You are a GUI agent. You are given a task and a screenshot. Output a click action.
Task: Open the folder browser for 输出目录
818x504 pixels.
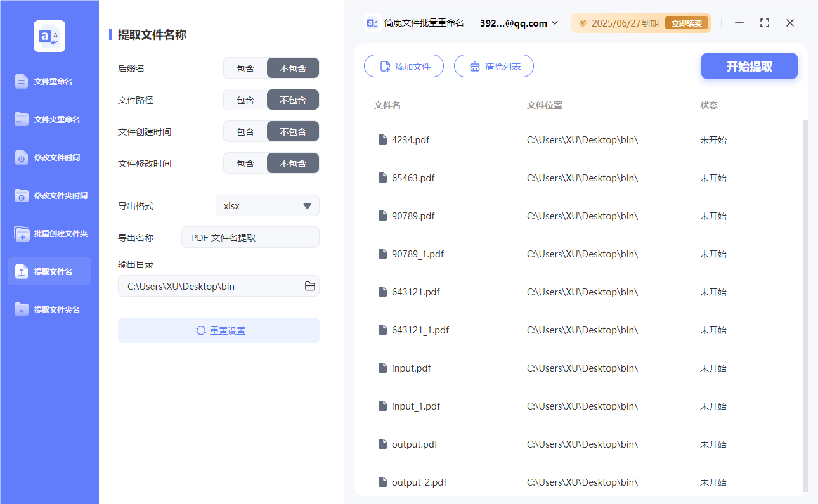(x=309, y=286)
